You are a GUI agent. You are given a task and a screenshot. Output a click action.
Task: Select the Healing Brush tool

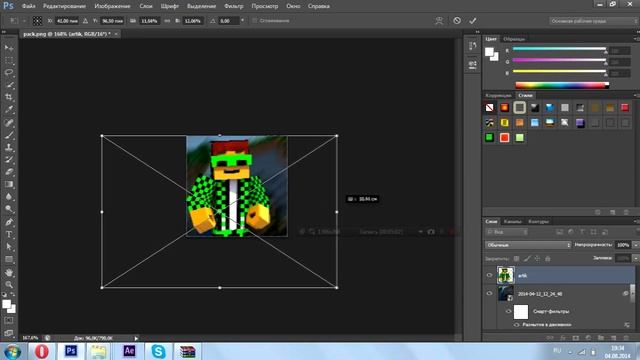tap(9, 122)
